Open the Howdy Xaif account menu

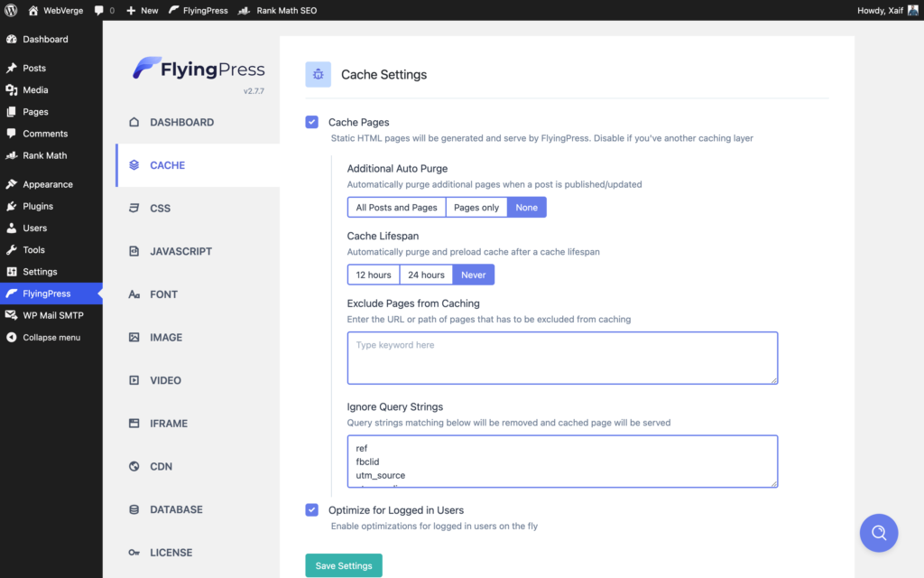pos(885,10)
